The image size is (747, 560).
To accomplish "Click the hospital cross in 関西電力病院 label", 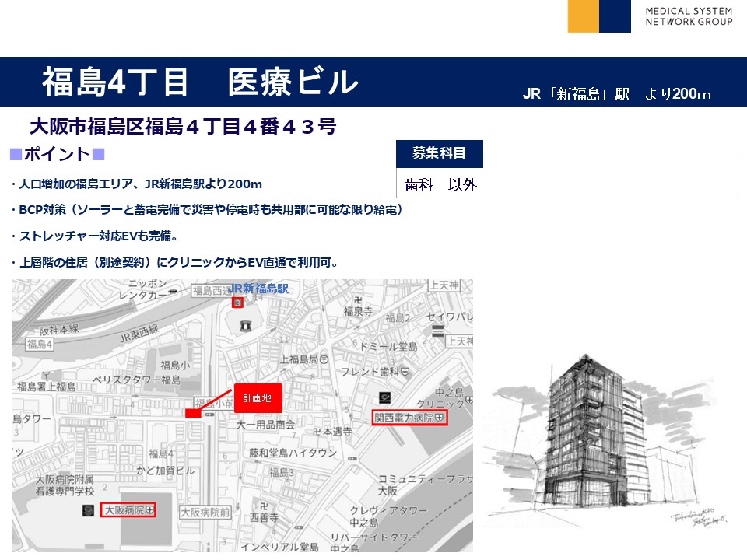I will [440, 418].
